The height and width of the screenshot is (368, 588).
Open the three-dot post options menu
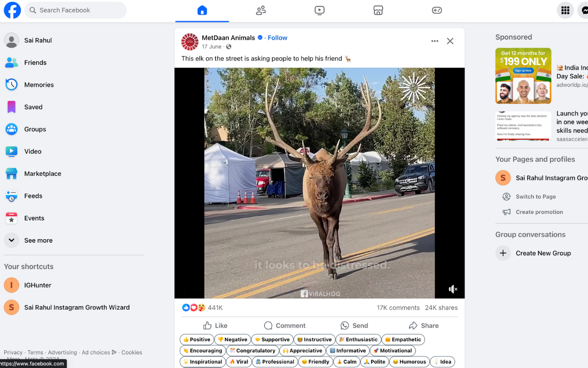coord(435,41)
